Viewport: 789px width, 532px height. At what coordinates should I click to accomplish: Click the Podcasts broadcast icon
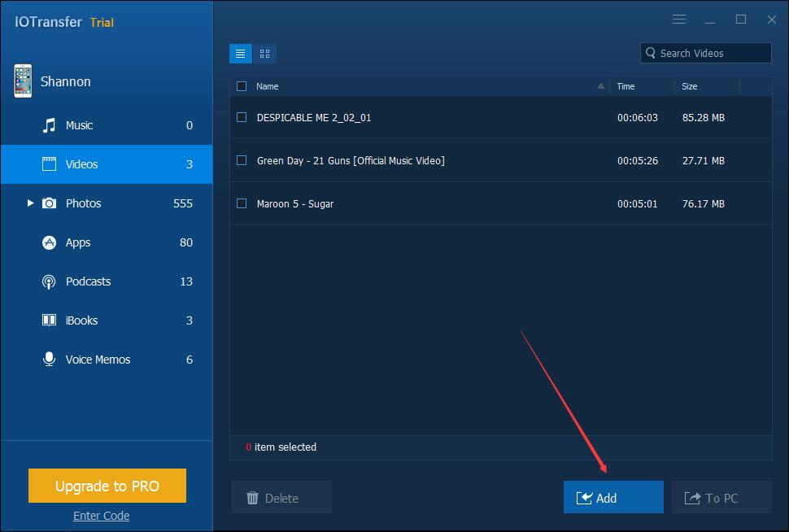click(x=49, y=281)
